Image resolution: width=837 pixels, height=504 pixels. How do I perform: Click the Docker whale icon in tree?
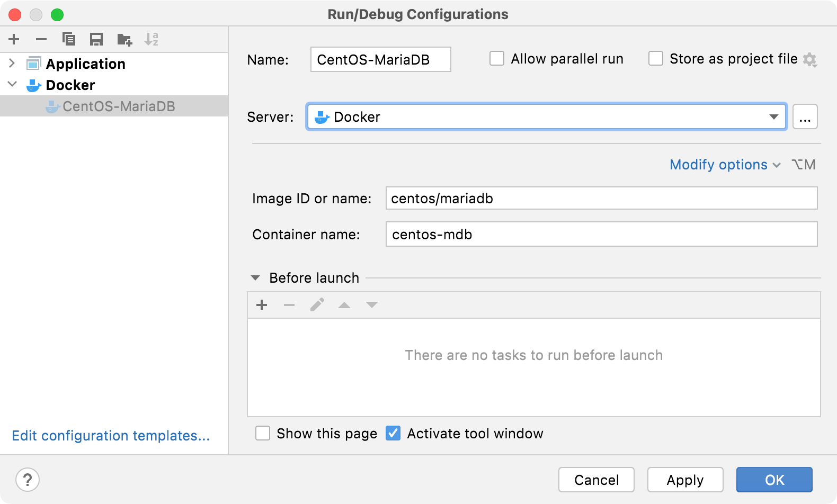coord(34,85)
